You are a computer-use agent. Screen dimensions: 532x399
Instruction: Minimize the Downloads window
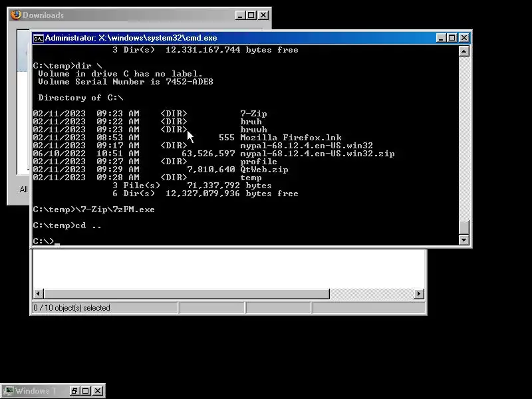pyautogui.click(x=240, y=15)
